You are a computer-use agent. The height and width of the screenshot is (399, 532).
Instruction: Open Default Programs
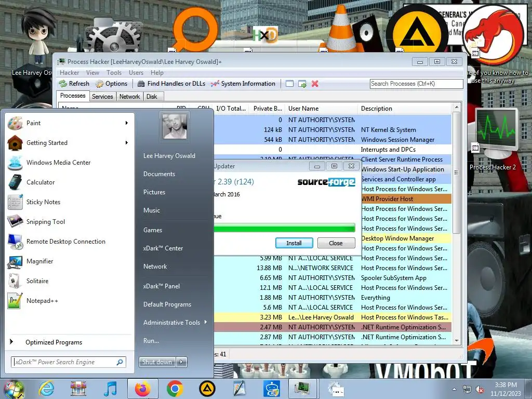tap(167, 304)
